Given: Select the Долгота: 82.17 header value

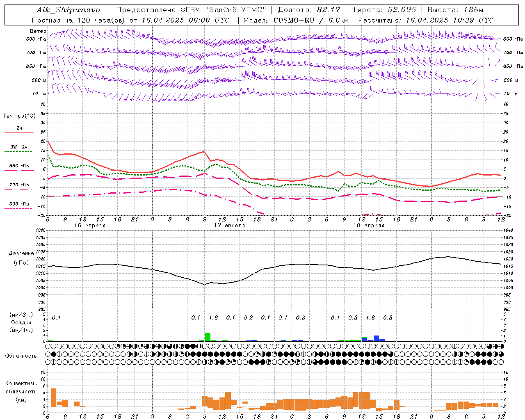Looking at the screenshot, I should tap(308, 10).
